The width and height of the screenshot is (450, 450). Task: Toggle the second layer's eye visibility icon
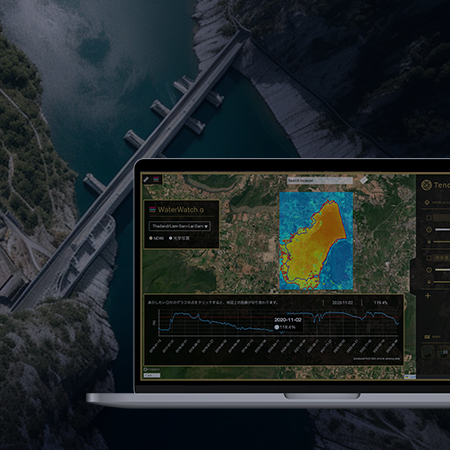point(429,270)
